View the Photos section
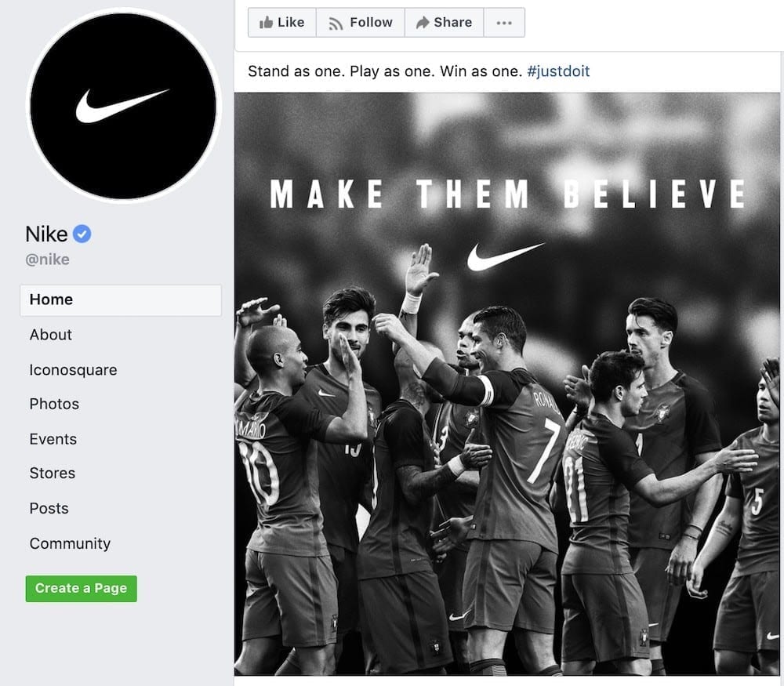This screenshot has width=784, height=686. click(54, 404)
